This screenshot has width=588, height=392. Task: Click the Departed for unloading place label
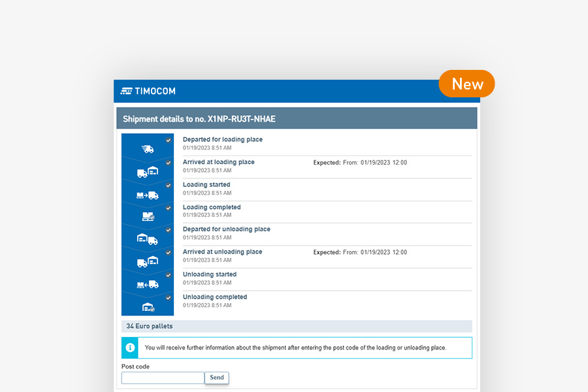227,229
